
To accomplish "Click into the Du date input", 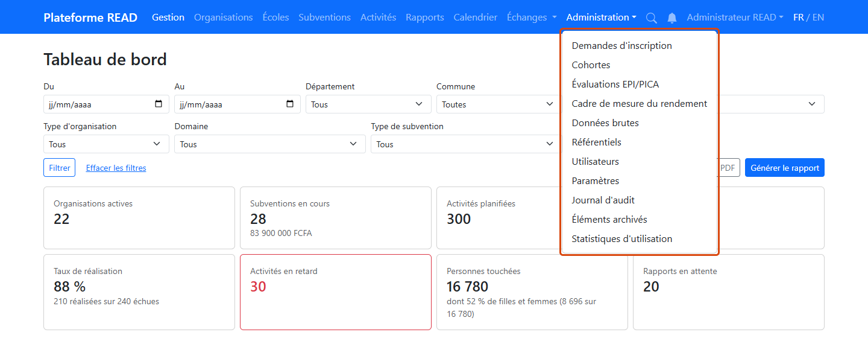I will coord(106,104).
